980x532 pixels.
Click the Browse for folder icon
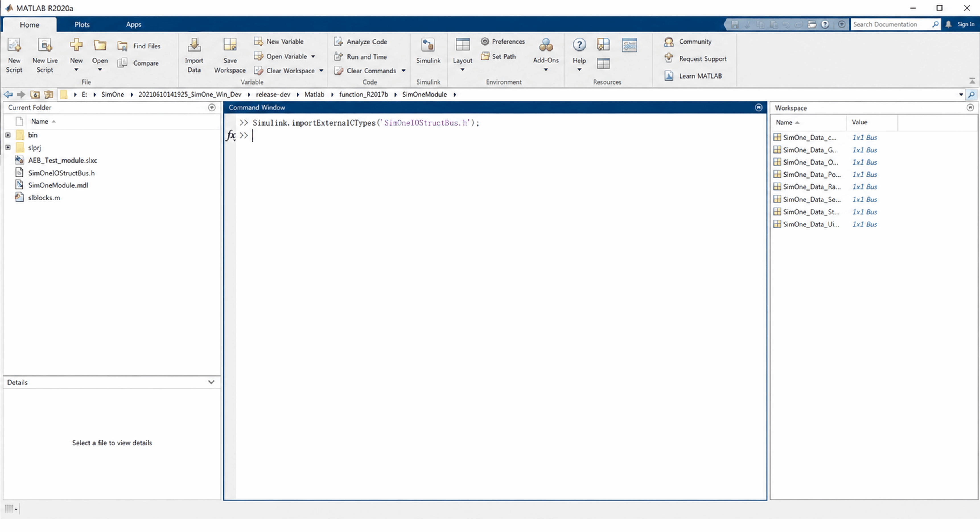point(49,95)
